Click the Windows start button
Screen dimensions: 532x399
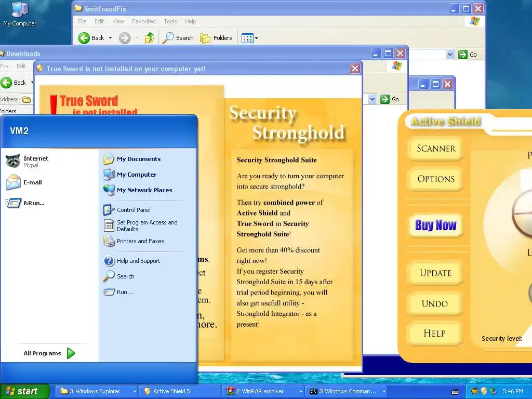click(x=24, y=391)
